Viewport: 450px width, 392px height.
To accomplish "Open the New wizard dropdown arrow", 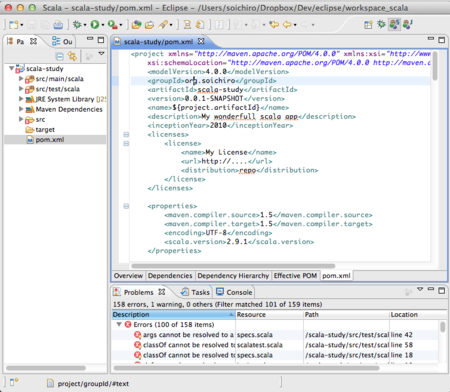I will pos(22,25).
